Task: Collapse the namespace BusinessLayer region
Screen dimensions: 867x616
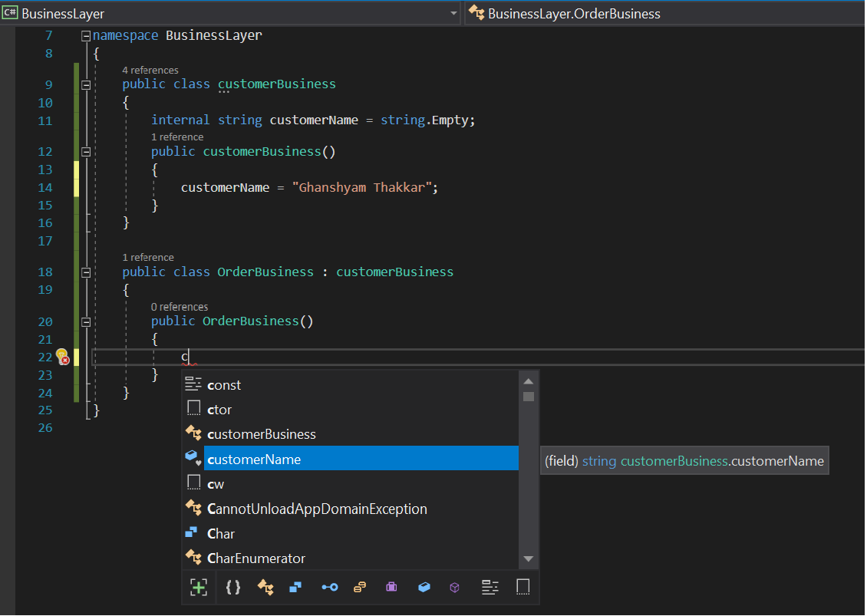Action: tap(86, 35)
